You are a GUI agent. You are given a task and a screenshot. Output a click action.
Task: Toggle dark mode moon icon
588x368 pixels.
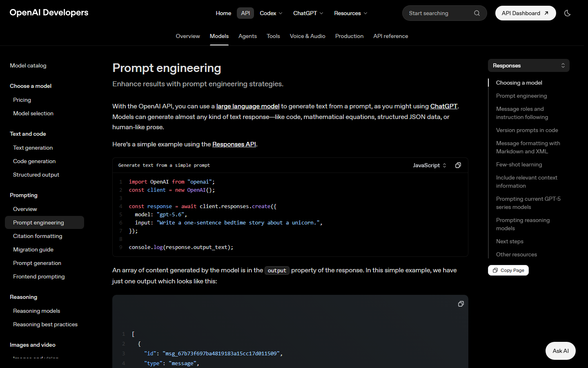click(x=567, y=13)
